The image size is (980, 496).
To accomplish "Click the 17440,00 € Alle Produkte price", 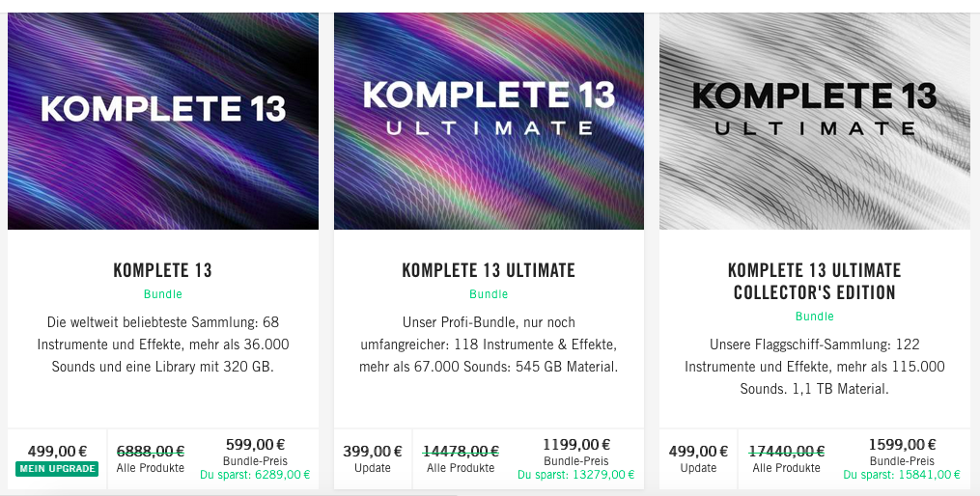I will pyautogui.click(x=786, y=451).
